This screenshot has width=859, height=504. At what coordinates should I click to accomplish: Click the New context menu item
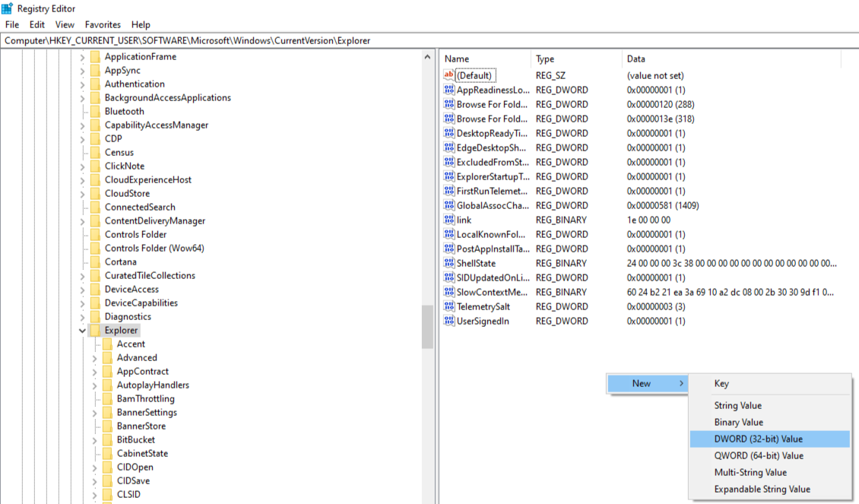point(648,383)
